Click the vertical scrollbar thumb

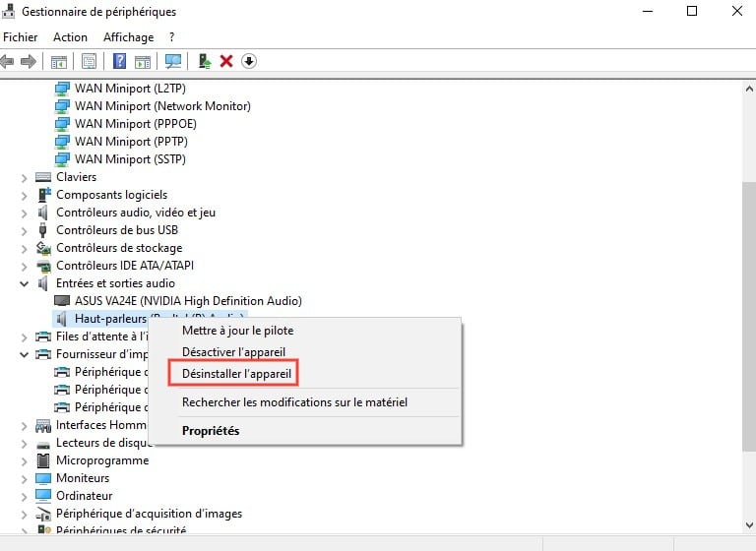pos(749,317)
